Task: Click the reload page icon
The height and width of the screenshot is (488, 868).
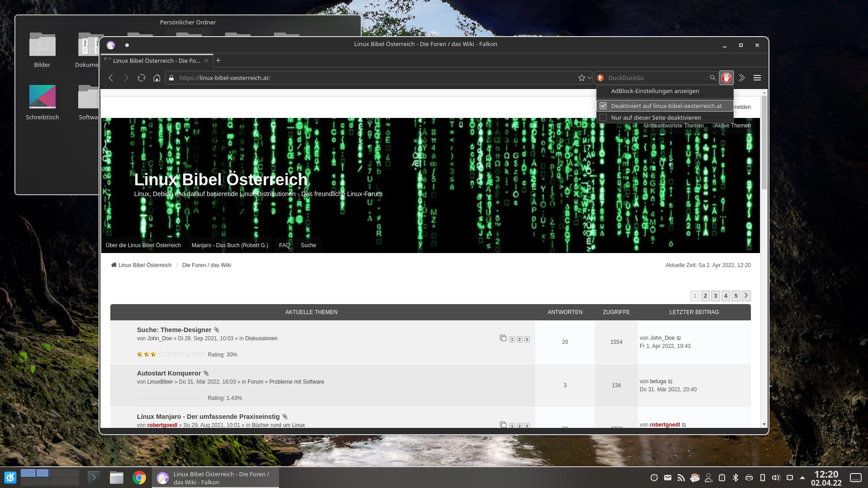Action: pyautogui.click(x=141, y=78)
